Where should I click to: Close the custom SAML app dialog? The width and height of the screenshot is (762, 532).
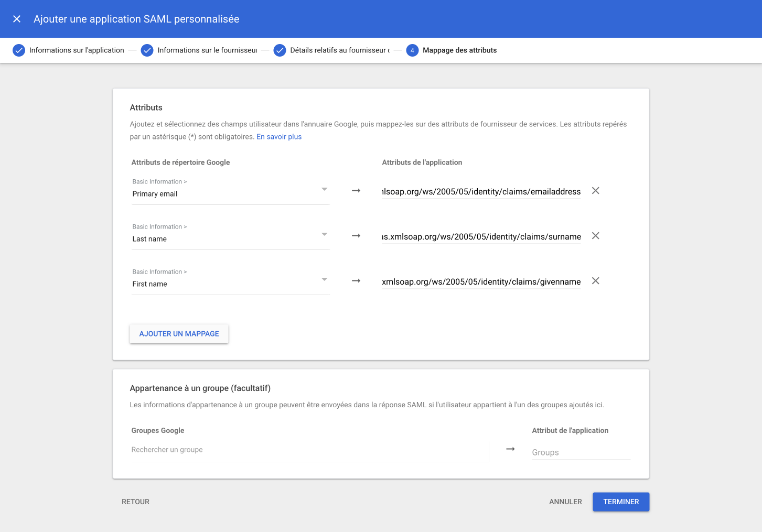[x=17, y=19]
